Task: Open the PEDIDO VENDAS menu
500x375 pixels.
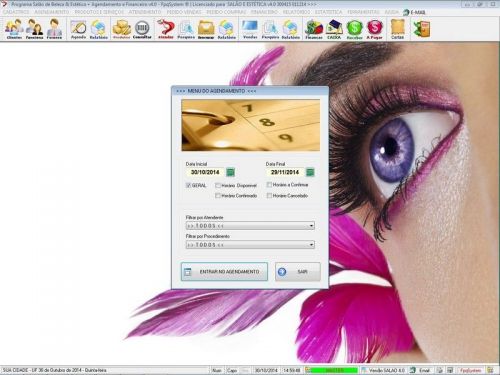Action: tap(184, 12)
